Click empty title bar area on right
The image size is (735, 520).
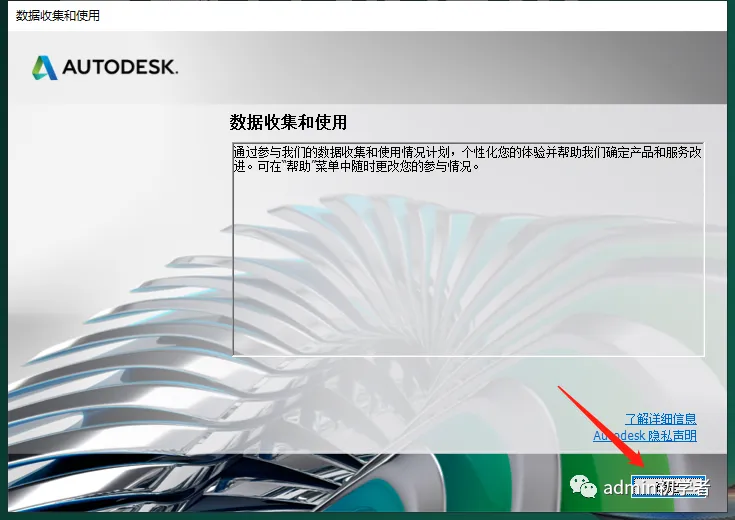[450, 16]
